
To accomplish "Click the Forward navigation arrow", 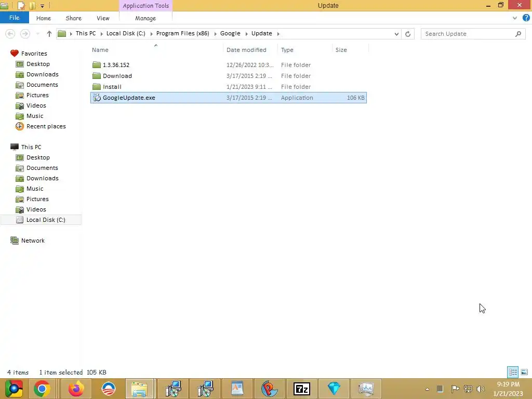I will (x=25, y=34).
